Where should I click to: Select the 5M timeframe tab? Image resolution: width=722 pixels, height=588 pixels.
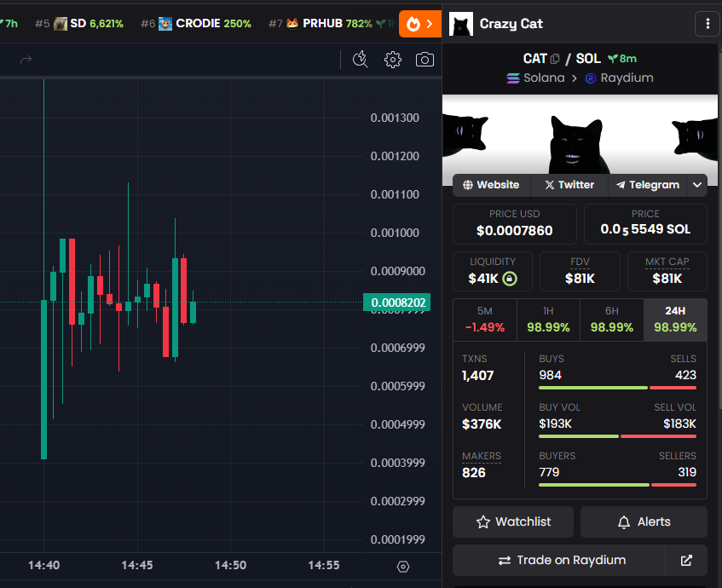485,320
